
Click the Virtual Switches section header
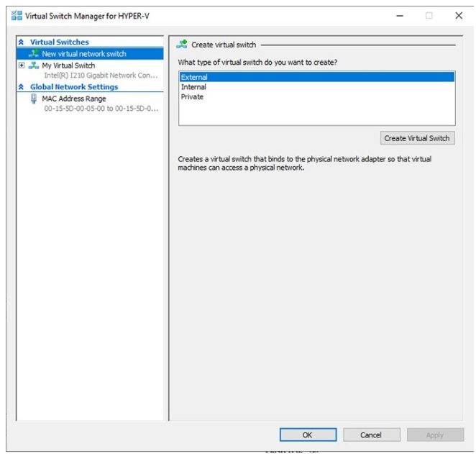tap(60, 42)
